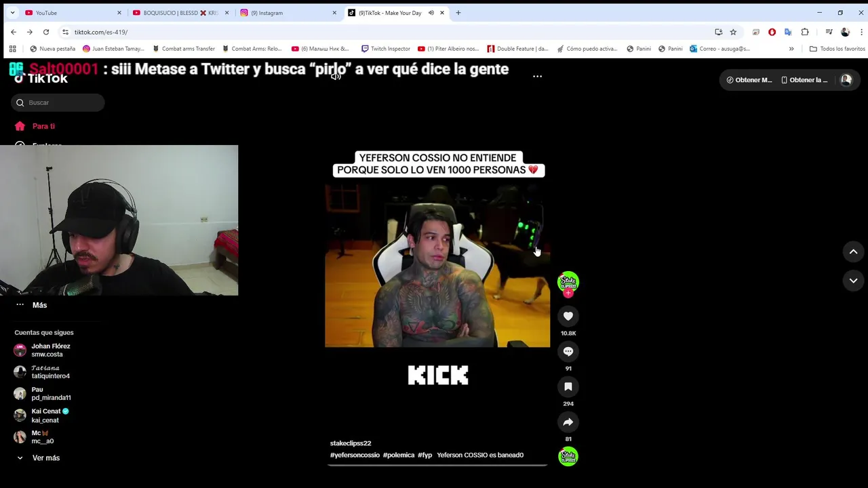Bookmark this page with the star icon

pos(733,32)
